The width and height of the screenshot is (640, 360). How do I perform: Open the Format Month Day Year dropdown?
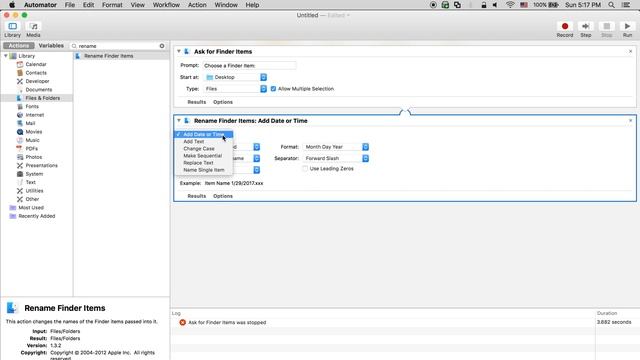click(336, 147)
